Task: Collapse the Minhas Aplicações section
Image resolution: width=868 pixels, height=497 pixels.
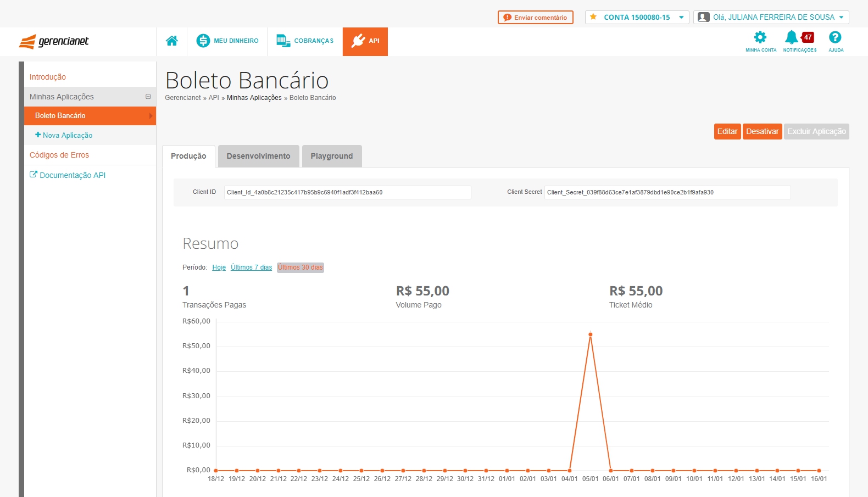Action: 148,97
